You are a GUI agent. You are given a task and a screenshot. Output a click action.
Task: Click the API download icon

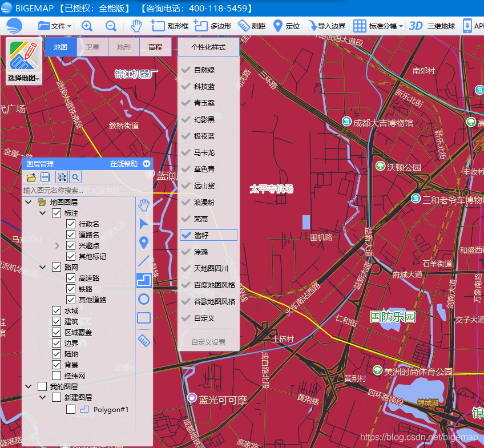(x=467, y=26)
